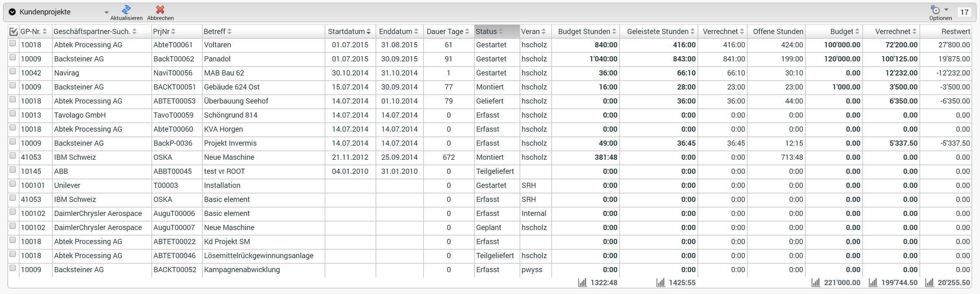
Task: Collapse the Kundenprojekte panel chevron icon
Action: point(12,12)
